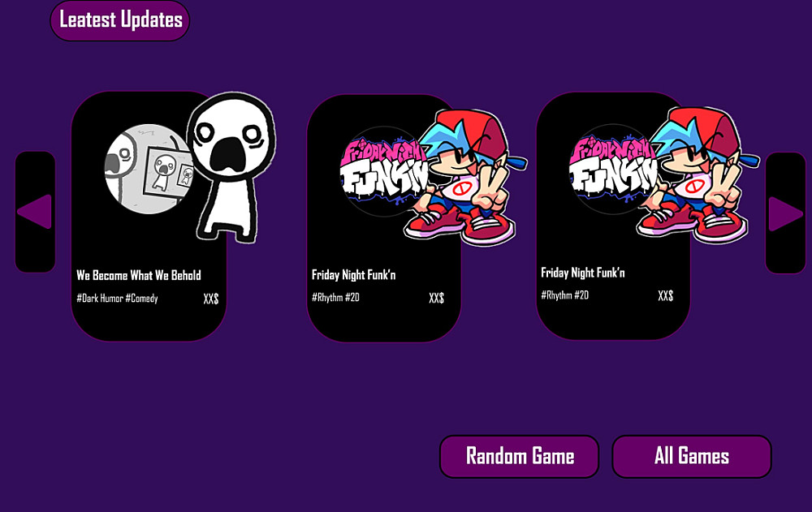Click the XX$ price on the middle card
Screen dimensions: 812x512
tap(437, 298)
